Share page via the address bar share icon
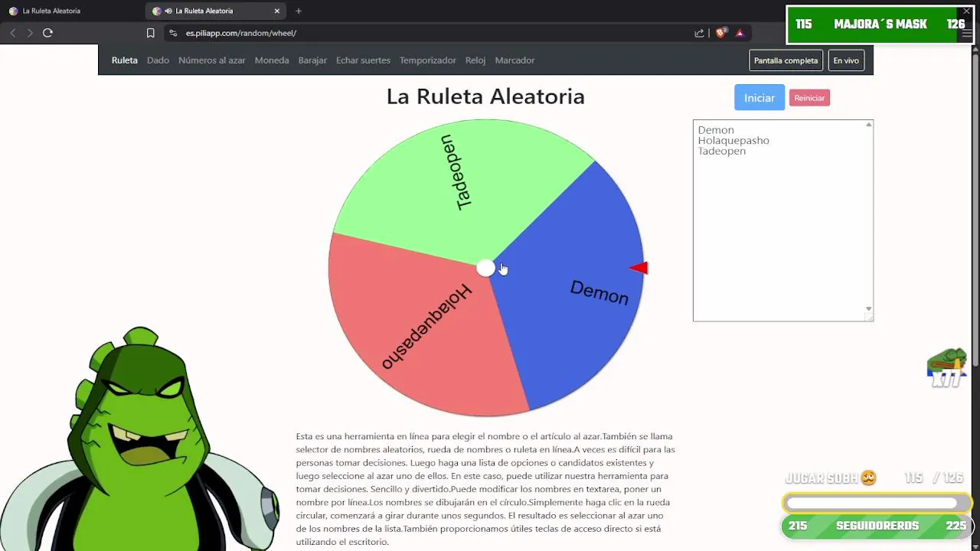Screen dimensions: 980x551 tap(699, 33)
